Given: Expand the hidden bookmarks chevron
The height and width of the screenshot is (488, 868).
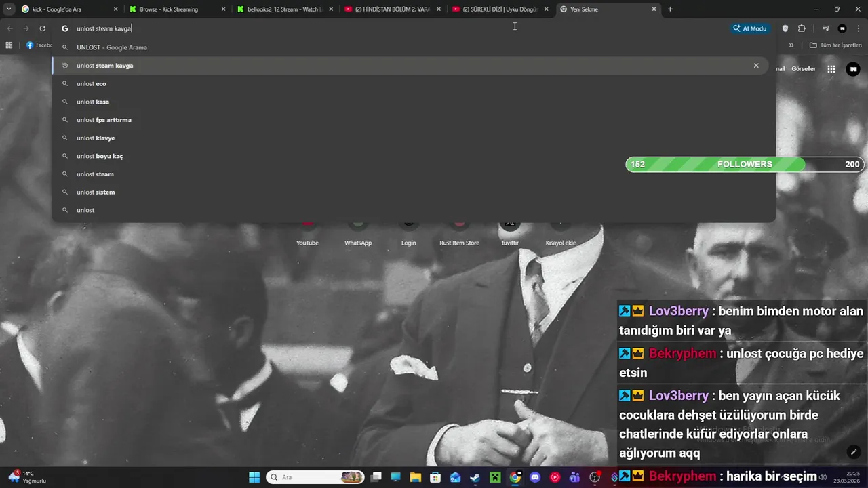Looking at the screenshot, I should point(791,45).
